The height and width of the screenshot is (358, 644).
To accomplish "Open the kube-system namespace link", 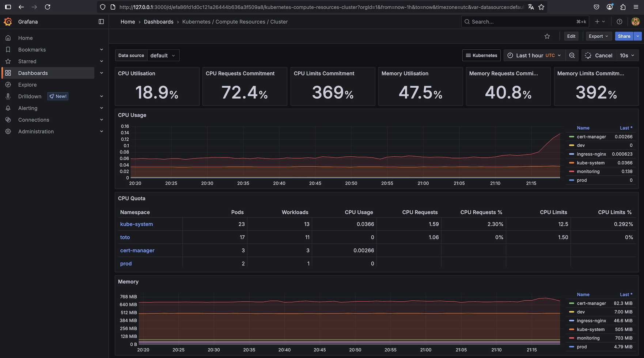I will click(136, 224).
